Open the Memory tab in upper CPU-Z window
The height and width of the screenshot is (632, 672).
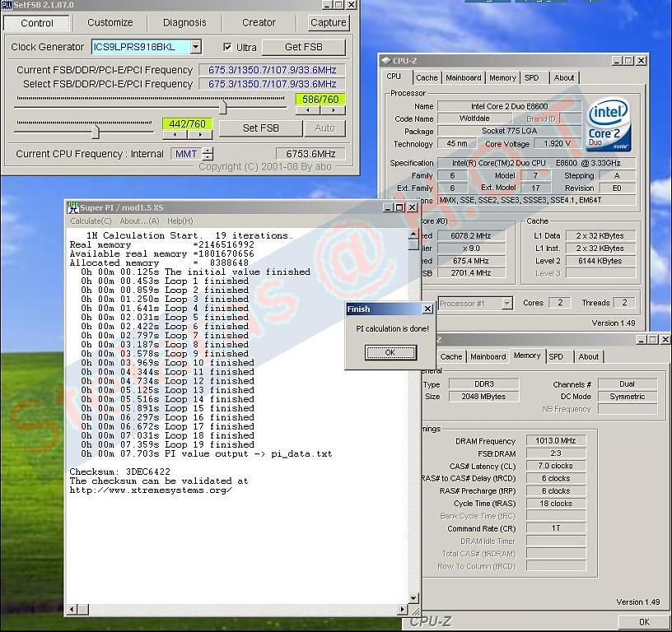point(502,78)
